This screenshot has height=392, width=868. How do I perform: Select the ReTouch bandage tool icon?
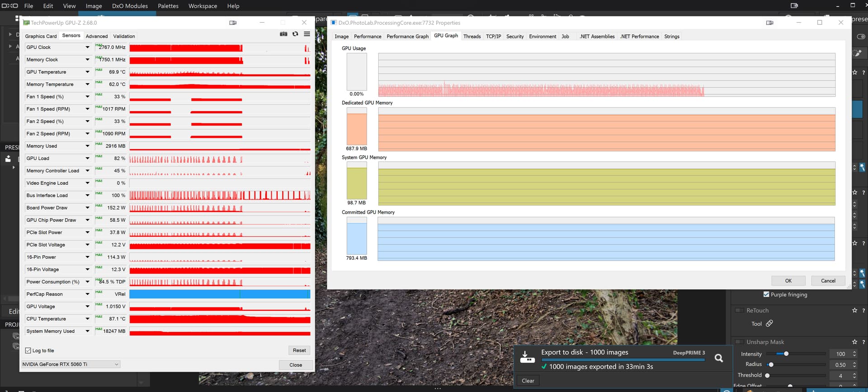click(769, 323)
